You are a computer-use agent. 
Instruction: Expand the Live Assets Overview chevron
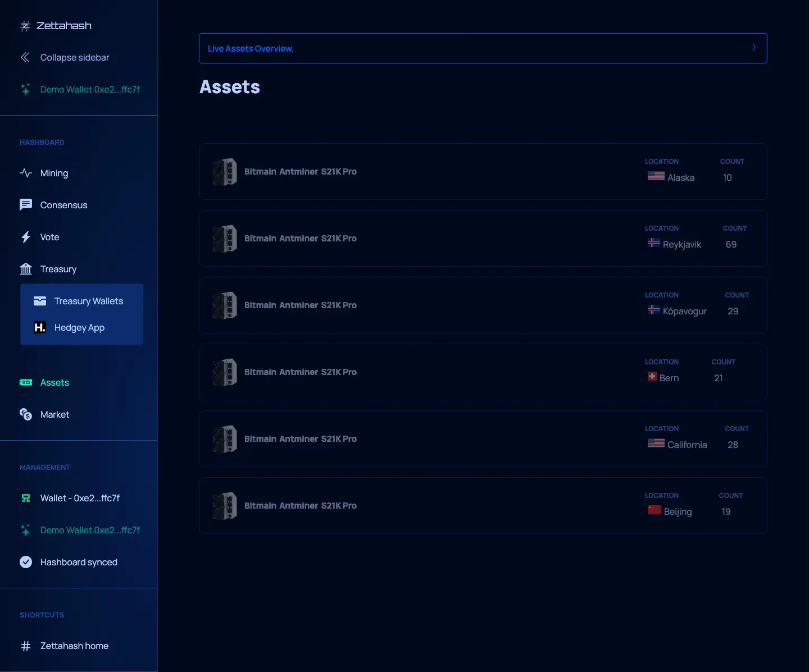tap(754, 48)
